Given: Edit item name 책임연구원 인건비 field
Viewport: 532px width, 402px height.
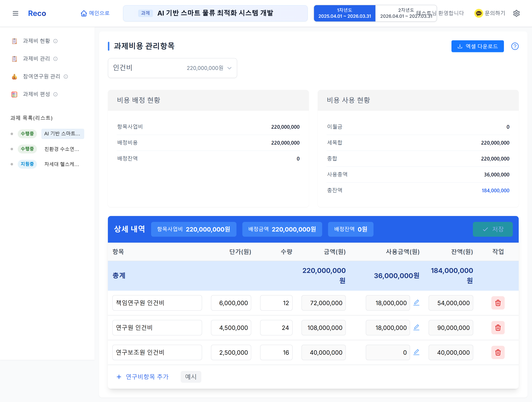Looking at the screenshot, I should click(157, 303).
